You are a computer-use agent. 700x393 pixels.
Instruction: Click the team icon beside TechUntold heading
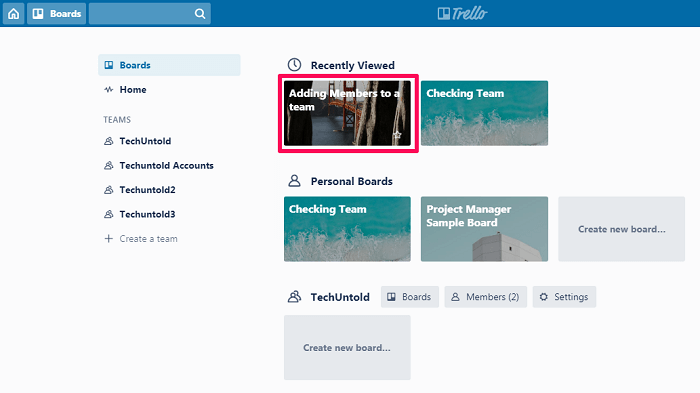click(x=295, y=297)
